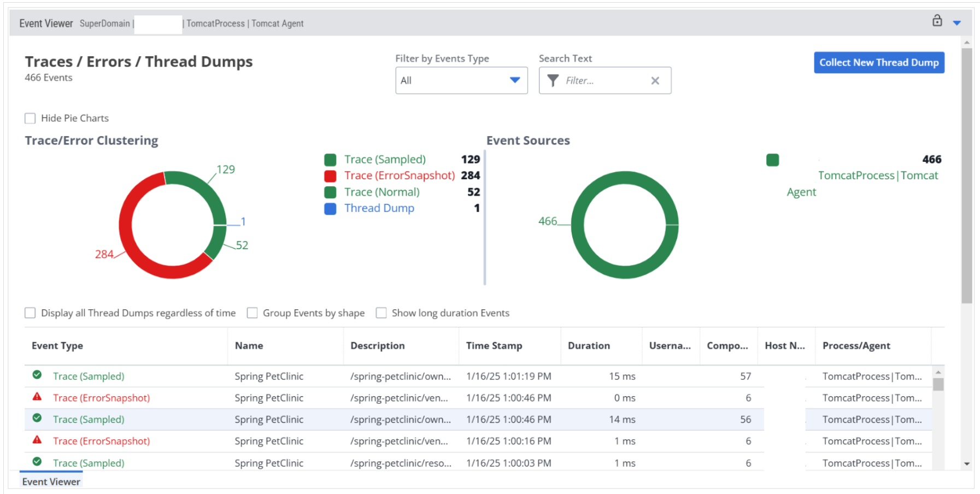Click red warning icon on first ErrorSnapshot row
The image size is (980, 494).
click(x=37, y=397)
